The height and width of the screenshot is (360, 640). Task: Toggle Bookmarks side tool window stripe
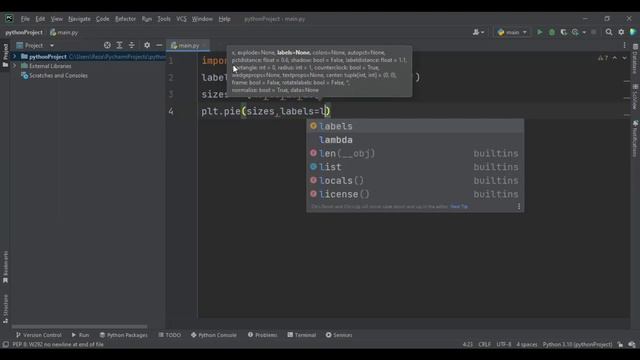[x=5, y=267]
